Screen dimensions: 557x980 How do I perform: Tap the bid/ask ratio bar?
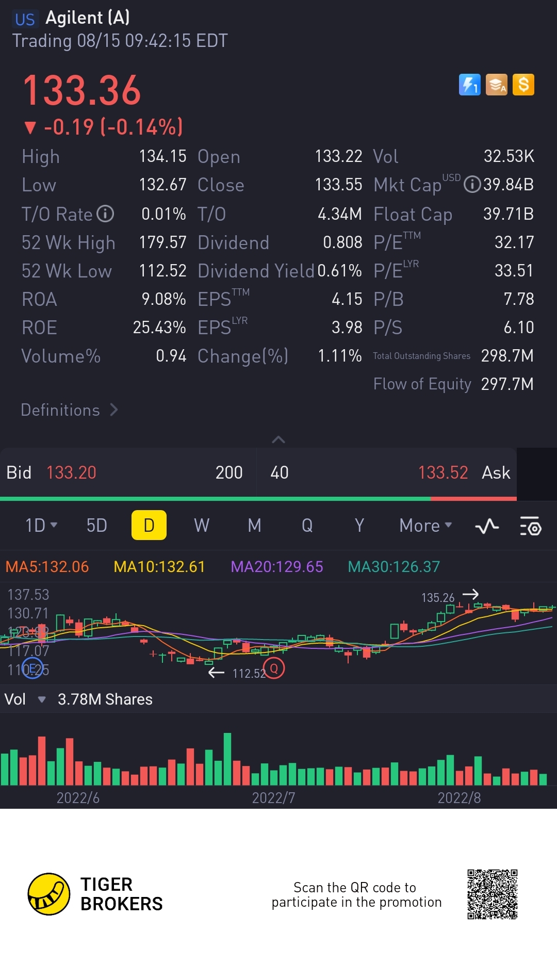coord(258,499)
